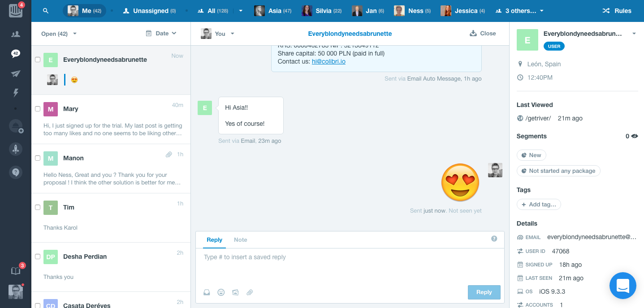This screenshot has height=308, width=644.
Task: Open the Messages paper plane icon
Action: click(x=16, y=74)
